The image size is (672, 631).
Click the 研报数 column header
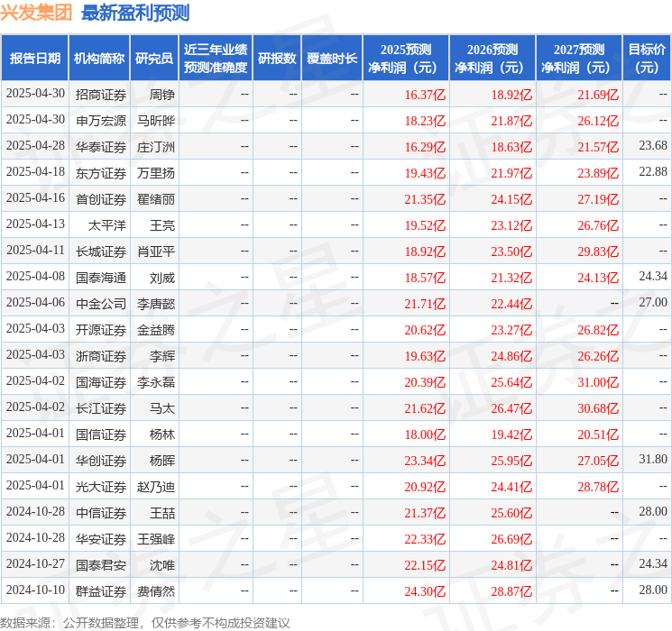coord(277,58)
